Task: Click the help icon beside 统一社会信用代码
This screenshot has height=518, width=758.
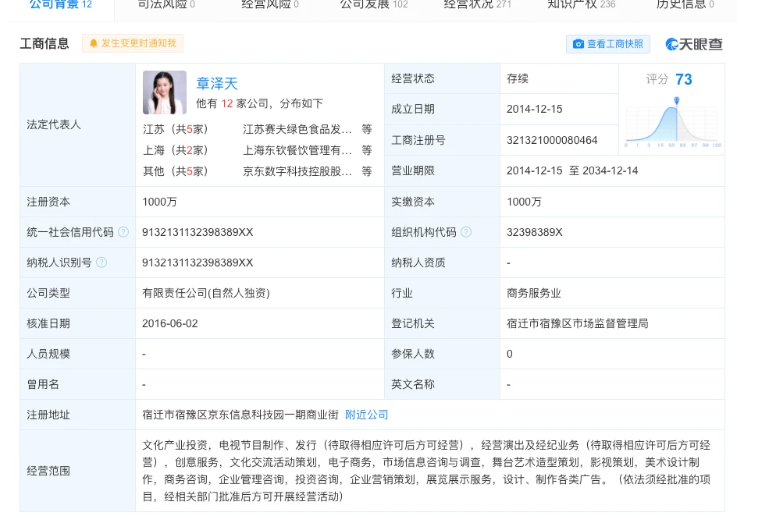Action: pos(123,232)
